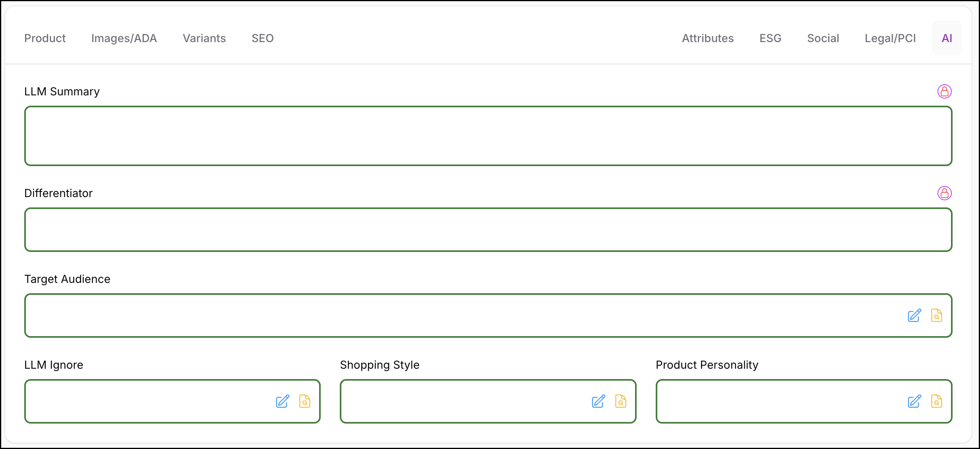Click edit pencil icon in LLM Ignore
980x449 pixels.
[x=283, y=401]
